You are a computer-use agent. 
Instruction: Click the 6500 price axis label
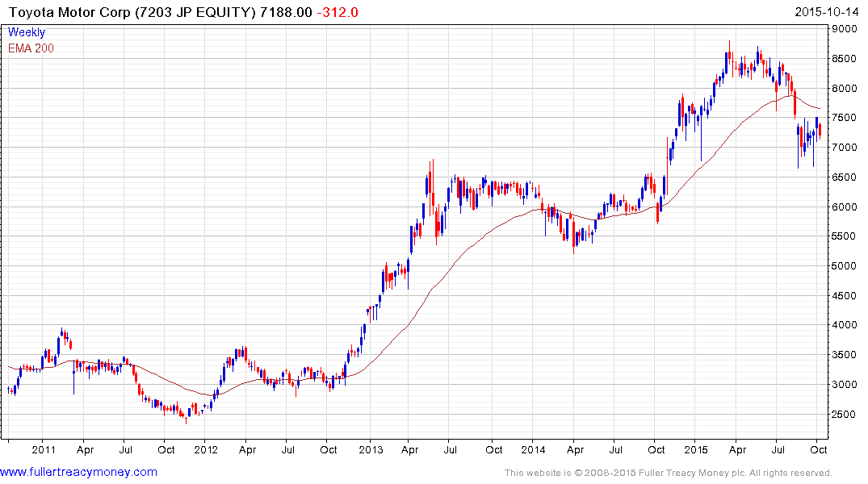[845, 177]
